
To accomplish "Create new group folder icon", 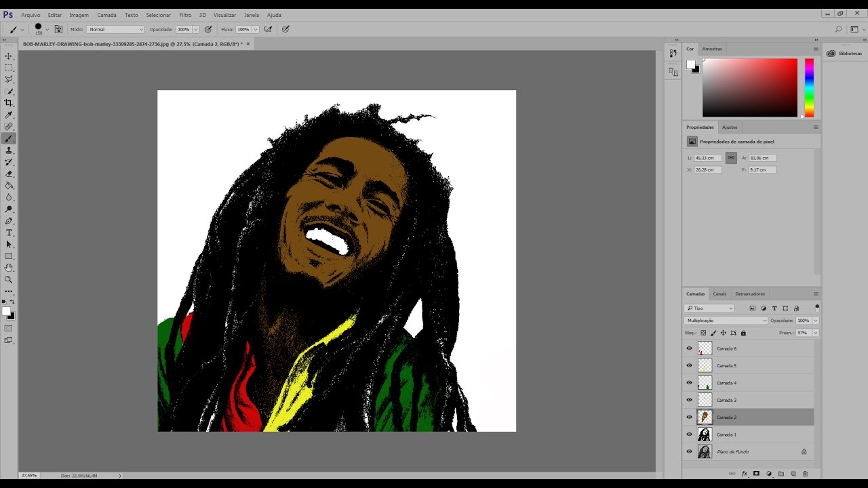I will 781,474.
